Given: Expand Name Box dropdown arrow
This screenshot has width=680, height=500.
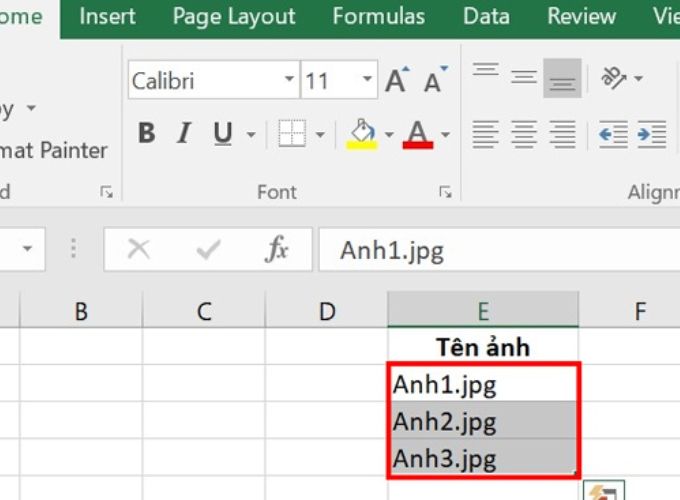Looking at the screenshot, I should pyautogui.click(x=27, y=249).
